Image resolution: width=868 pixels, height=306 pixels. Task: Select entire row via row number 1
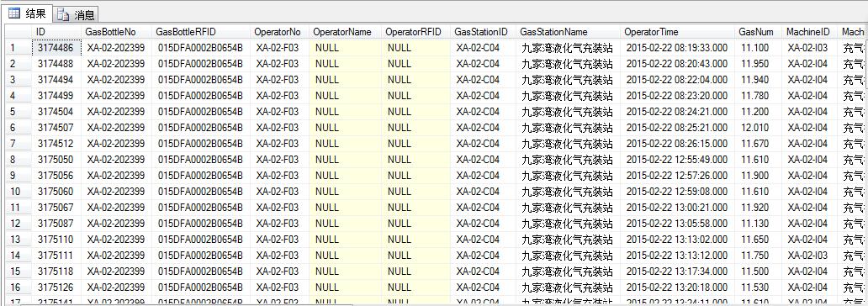click(x=19, y=48)
